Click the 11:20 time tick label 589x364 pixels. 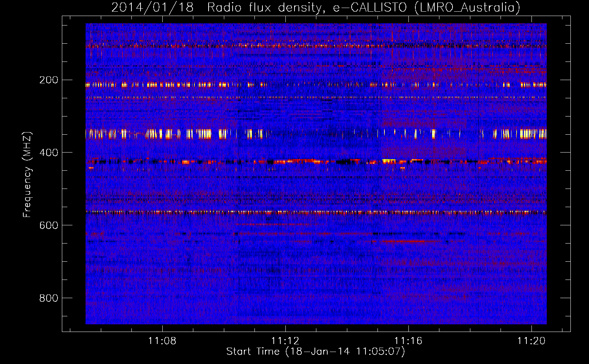531,341
